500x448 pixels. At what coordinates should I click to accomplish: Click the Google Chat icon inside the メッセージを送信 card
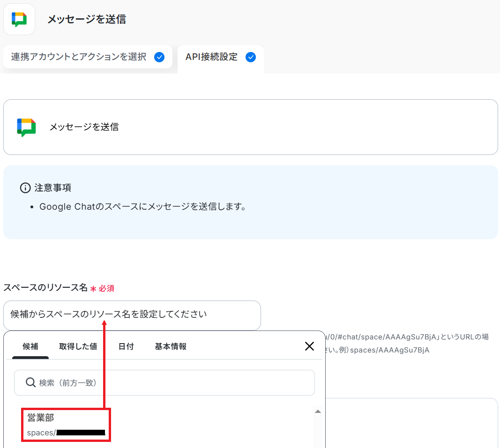[26, 127]
